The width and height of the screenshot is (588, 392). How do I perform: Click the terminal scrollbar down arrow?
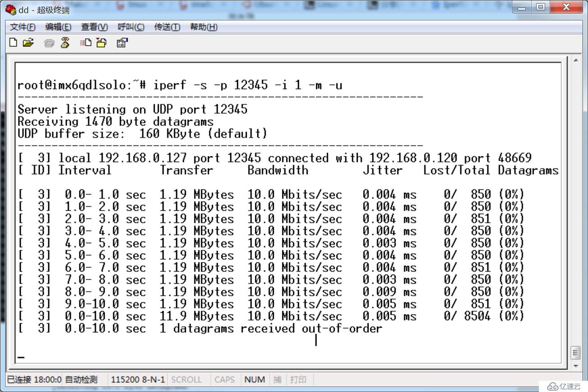575,365
